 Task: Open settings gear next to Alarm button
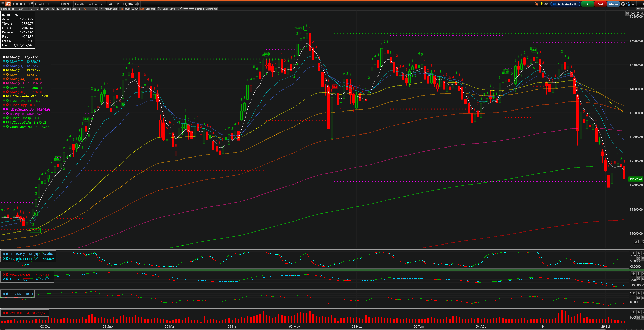pyautogui.click(x=623, y=4)
